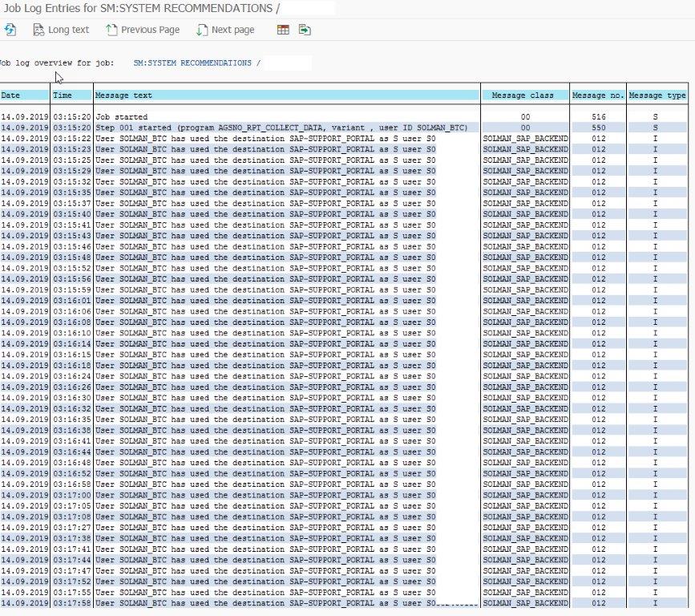Select time cell 03:16:52
This screenshot has height=616, width=695.
[72, 474]
